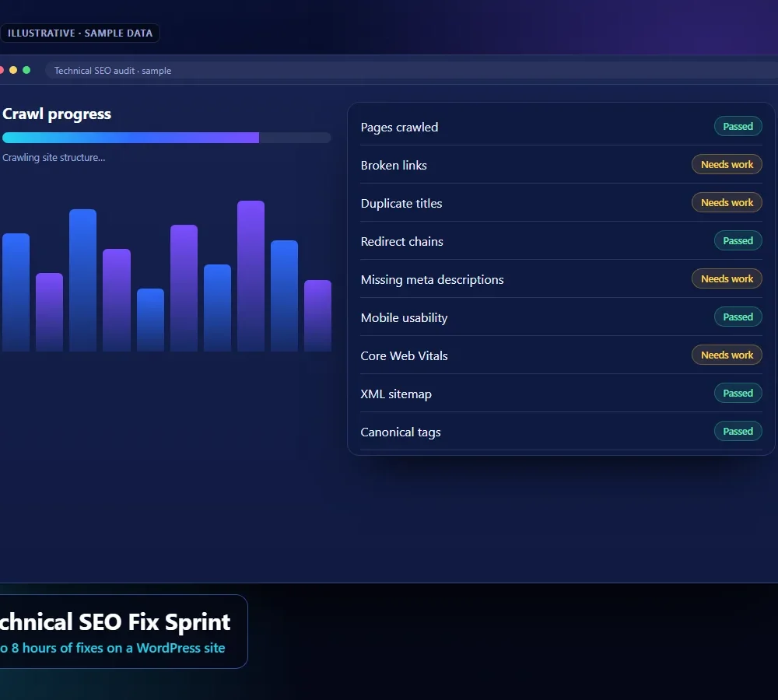The image size is (778, 700).
Task: Click the Passed badge for XML sitemap
Action: (x=738, y=394)
